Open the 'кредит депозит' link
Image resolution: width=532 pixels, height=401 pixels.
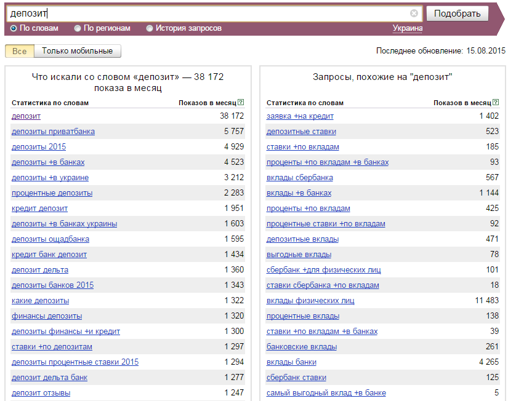point(39,208)
